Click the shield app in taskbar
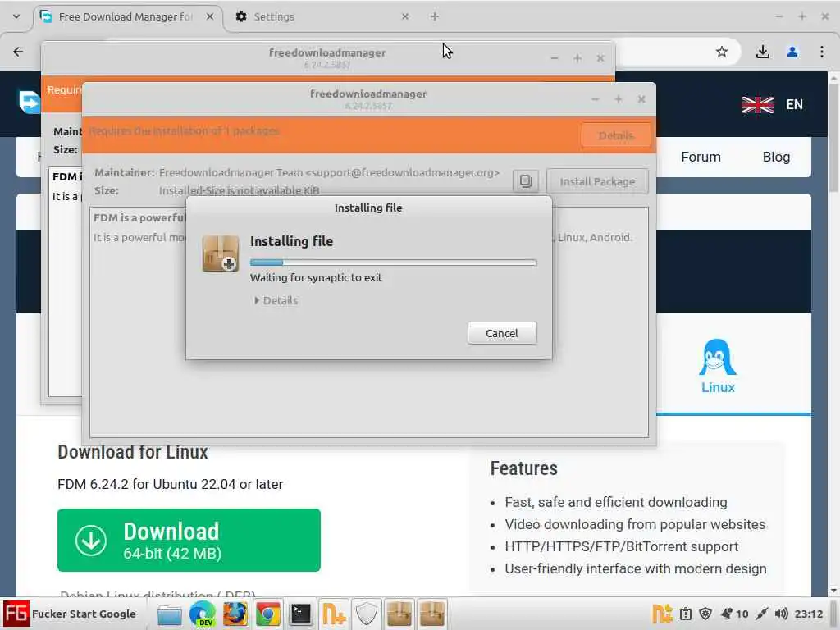The width and height of the screenshot is (840, 630). 367,614
